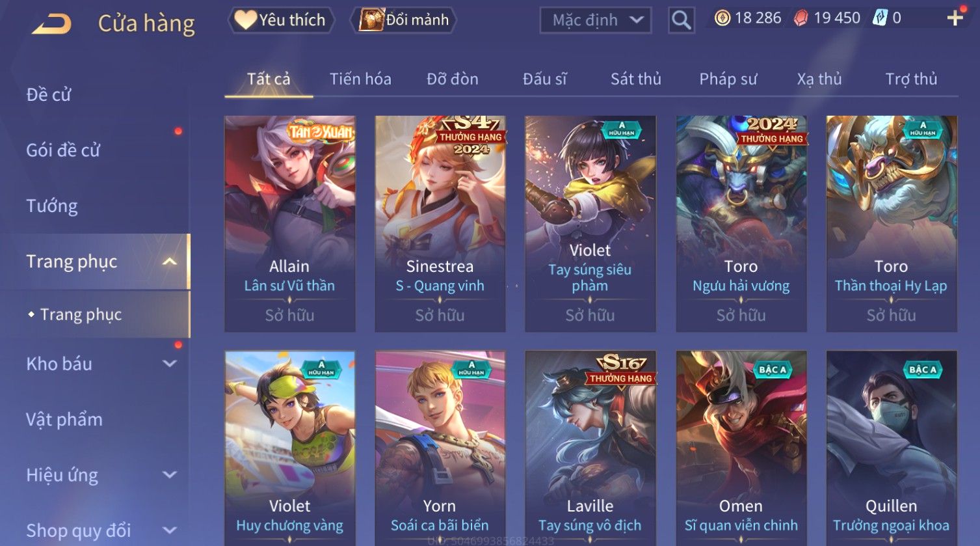This screenshot has width=980, height=546.
Task: Switch to the Pháp sư tab
Action: [728, 79]
